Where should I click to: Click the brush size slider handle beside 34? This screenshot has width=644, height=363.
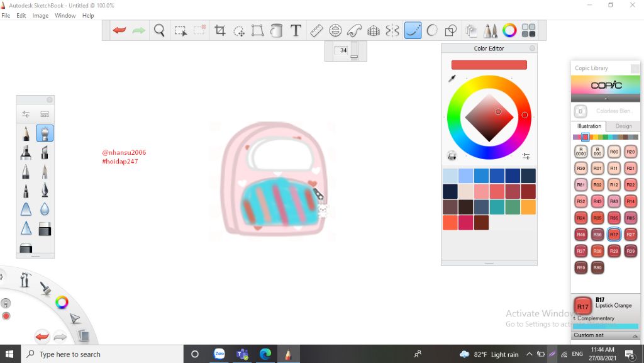coord(355,57)
